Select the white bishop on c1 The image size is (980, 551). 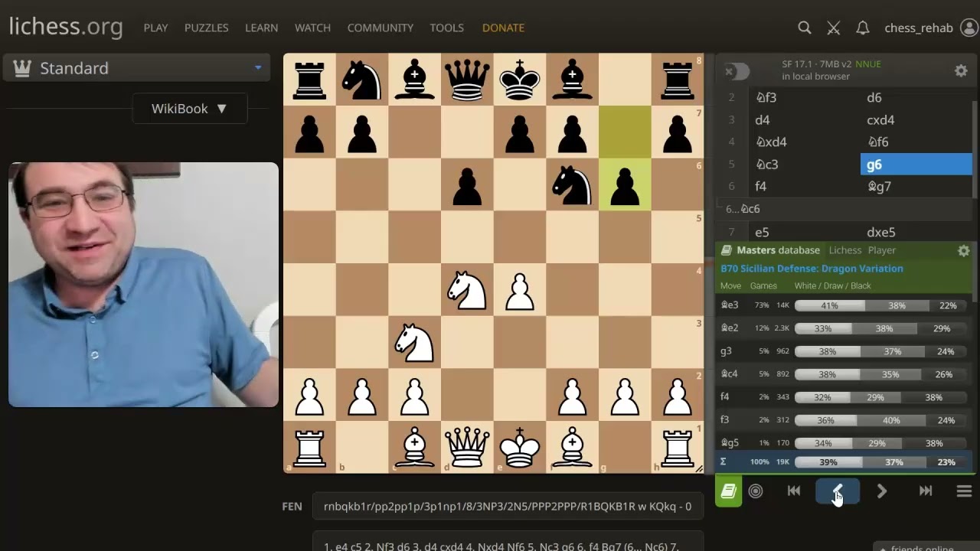point(415,447)
